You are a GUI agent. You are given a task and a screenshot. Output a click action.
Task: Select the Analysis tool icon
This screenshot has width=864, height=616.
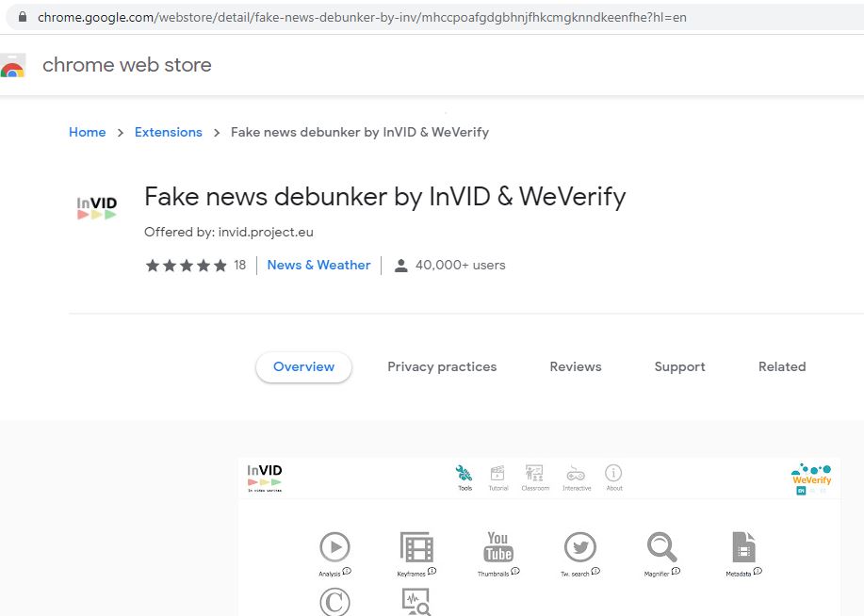click(334, 544)
